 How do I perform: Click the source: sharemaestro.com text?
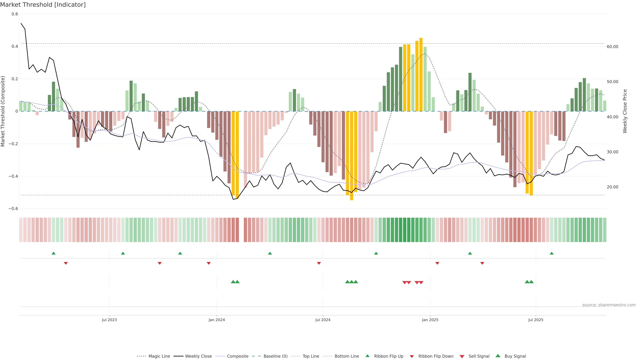pos(609,305)
